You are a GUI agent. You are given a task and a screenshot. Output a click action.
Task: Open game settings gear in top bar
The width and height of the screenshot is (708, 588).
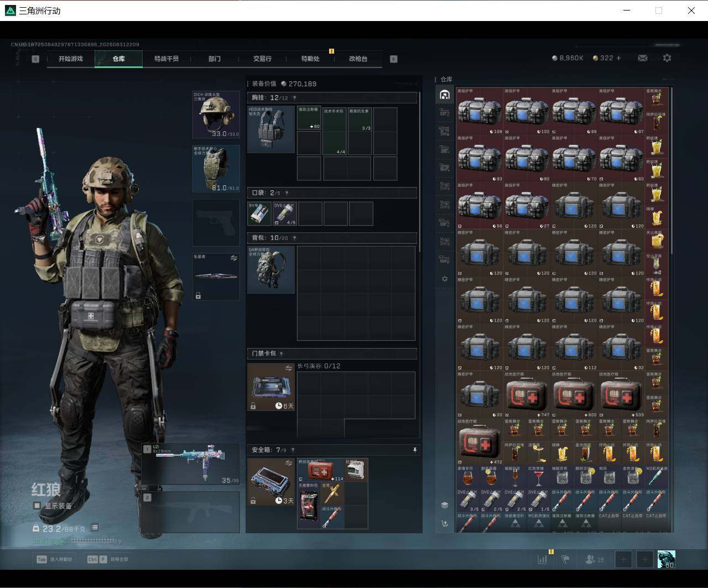click(667, 58)
